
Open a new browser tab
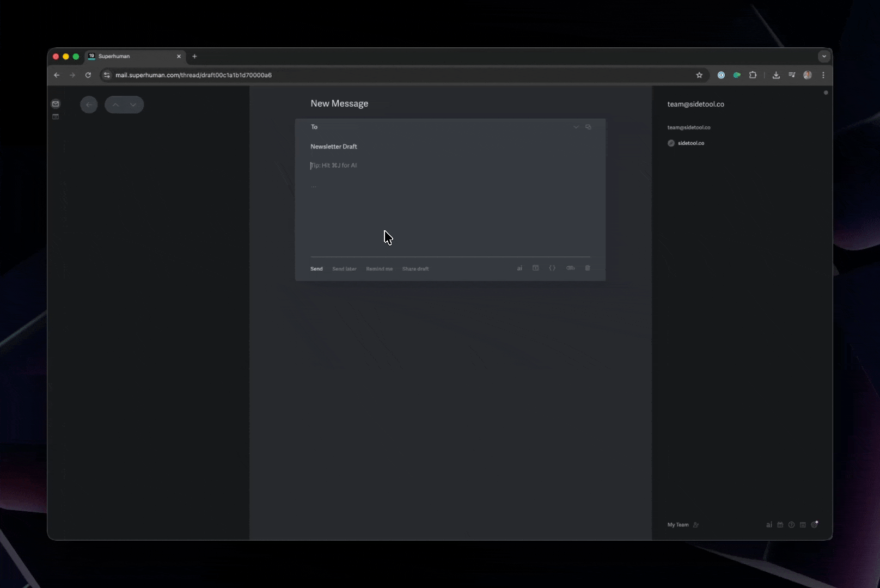[x=194, y=56]
